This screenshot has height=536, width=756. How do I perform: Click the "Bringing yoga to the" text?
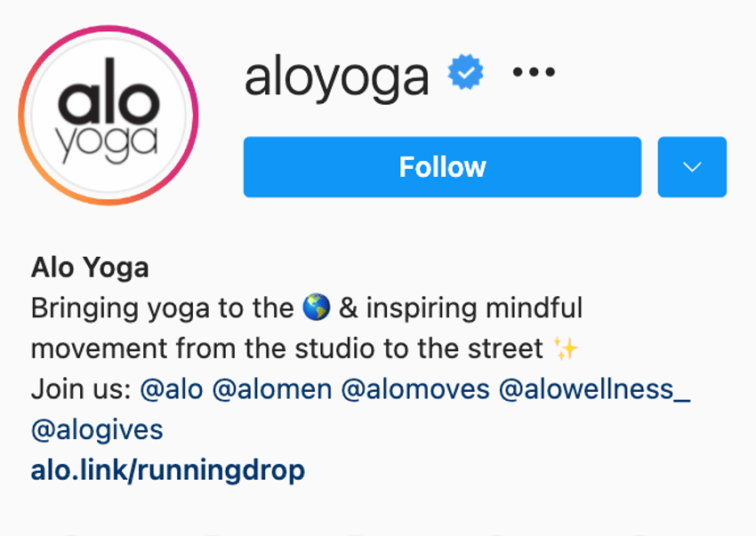(x=163, y=308)
